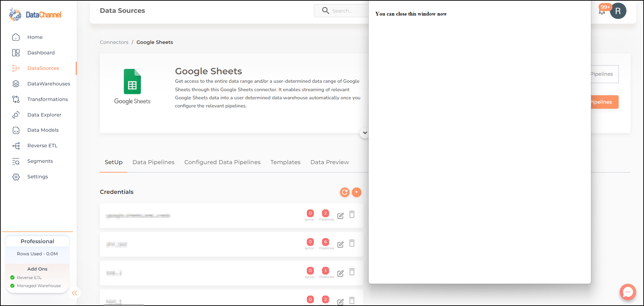Open the Configured Data Pipelines tab
644x306 pixels.
[222, 162]
